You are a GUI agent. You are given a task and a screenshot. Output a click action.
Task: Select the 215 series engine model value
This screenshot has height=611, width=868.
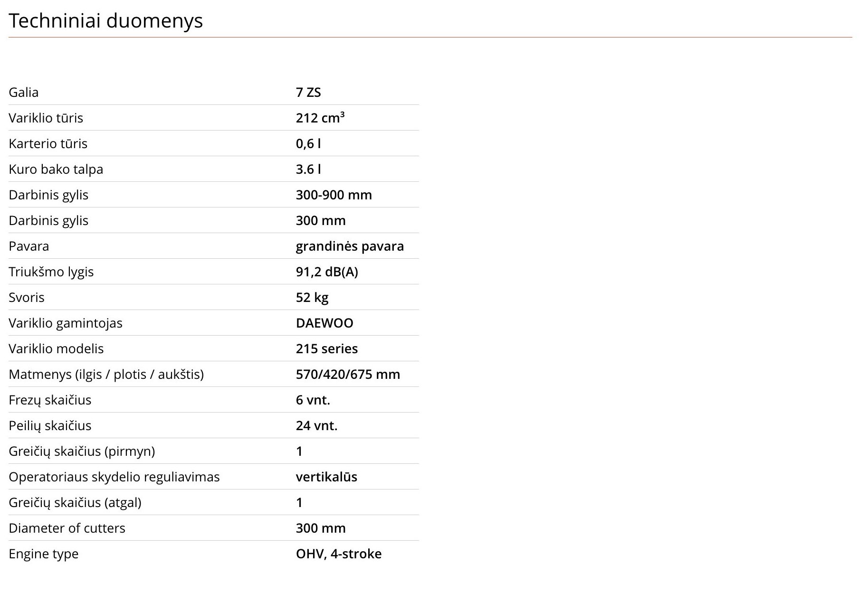(327, 348)
